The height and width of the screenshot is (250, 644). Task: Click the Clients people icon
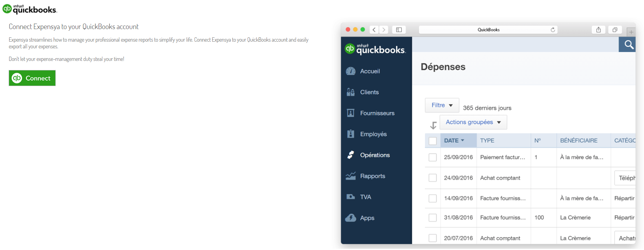[351, 92]
